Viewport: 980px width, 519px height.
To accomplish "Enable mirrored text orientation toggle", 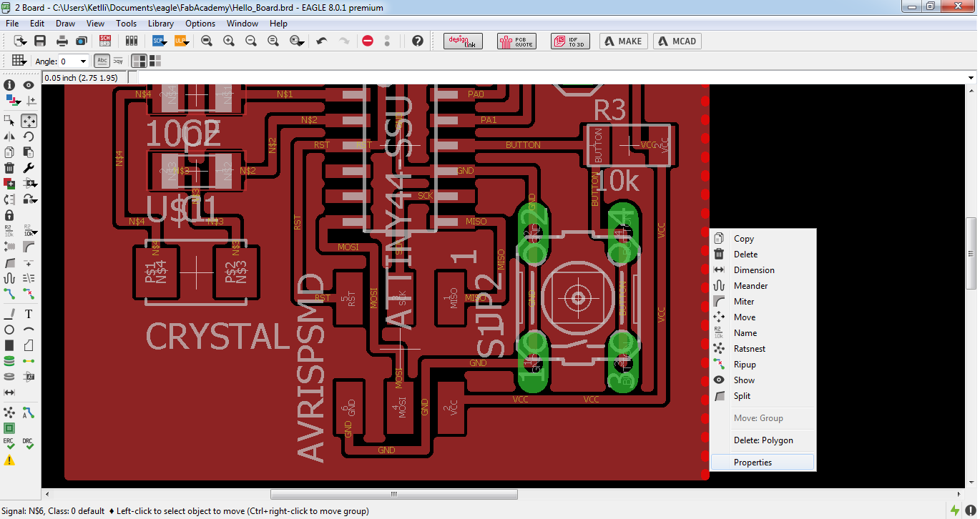I will [118, 61].
